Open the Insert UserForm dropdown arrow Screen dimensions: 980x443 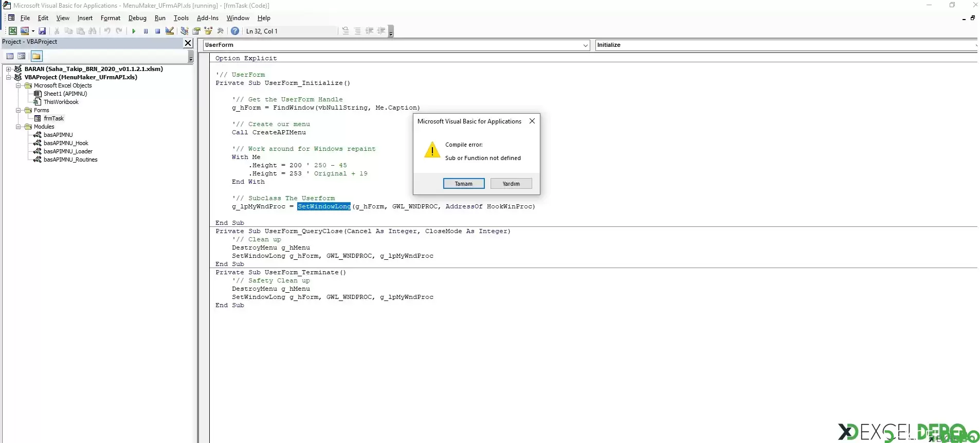33,31
